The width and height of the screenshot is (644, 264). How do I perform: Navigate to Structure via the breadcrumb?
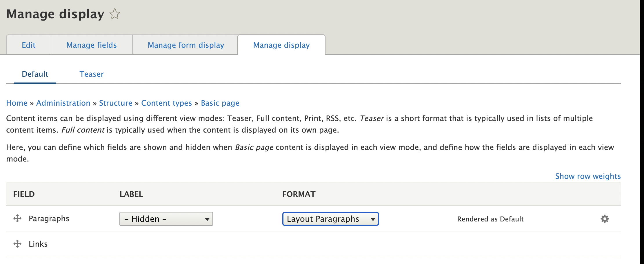point(116,103)
